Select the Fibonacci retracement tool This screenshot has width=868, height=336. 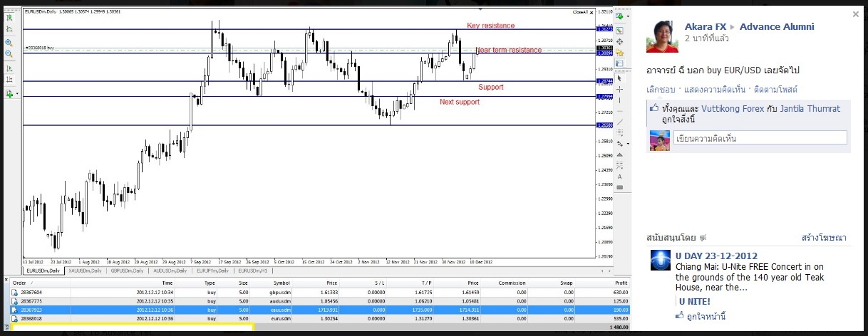tap(620, 165)
